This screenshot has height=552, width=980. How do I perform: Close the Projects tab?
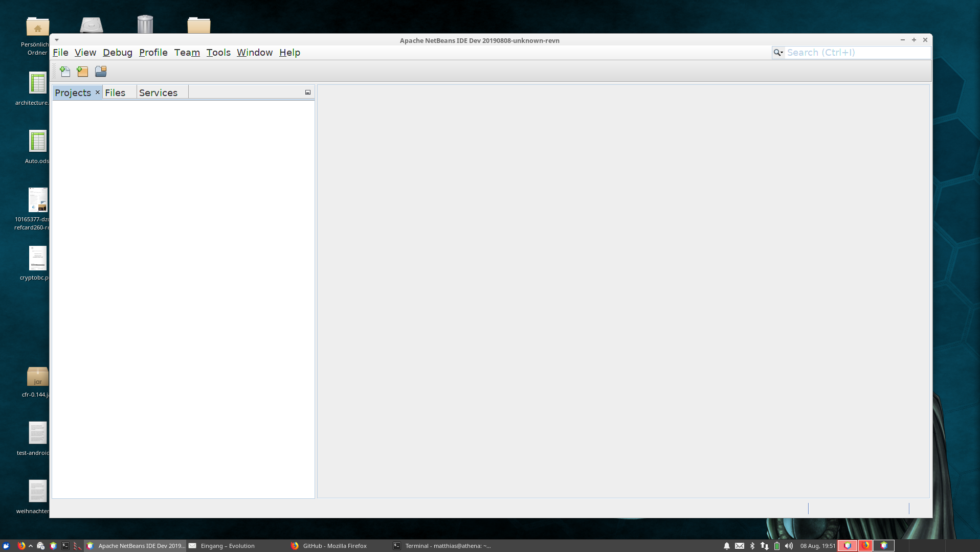pos(98,93)
